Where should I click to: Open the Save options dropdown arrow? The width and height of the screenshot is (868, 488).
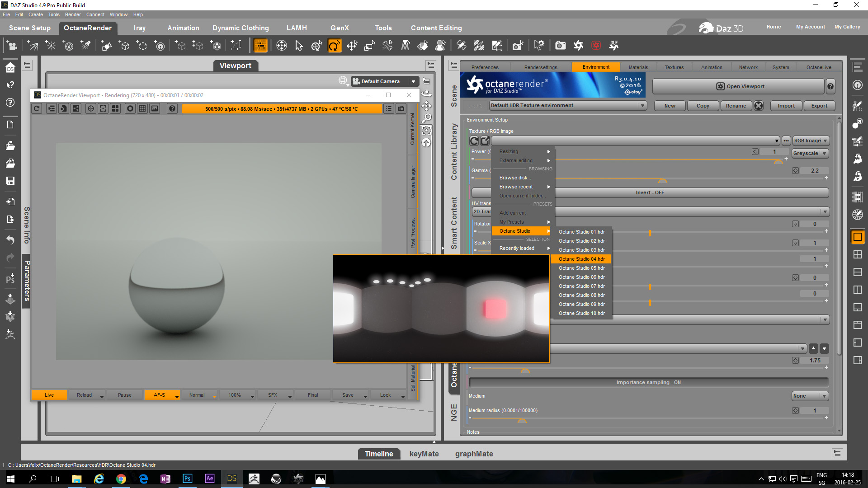365,396
